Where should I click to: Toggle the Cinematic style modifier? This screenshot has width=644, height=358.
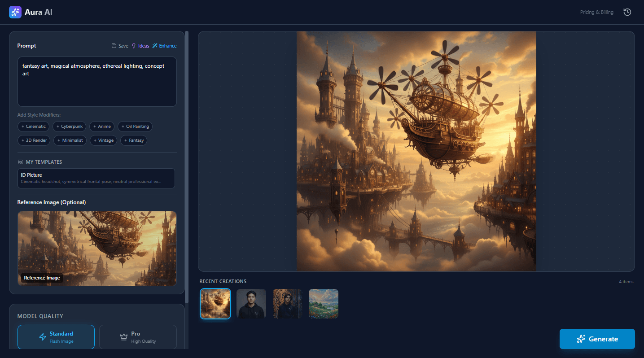pyautogui.click(x=33, y=126)
